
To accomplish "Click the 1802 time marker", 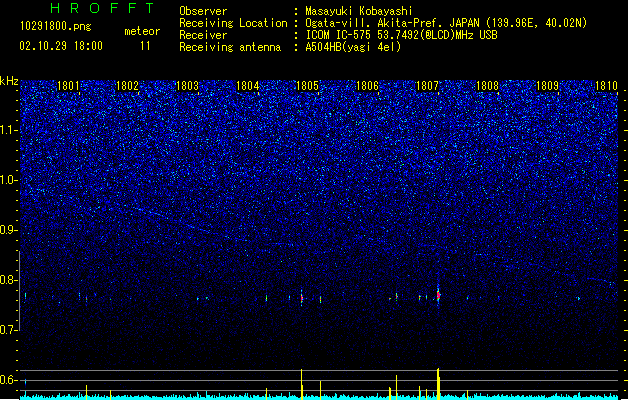I will tap(127, 86).
